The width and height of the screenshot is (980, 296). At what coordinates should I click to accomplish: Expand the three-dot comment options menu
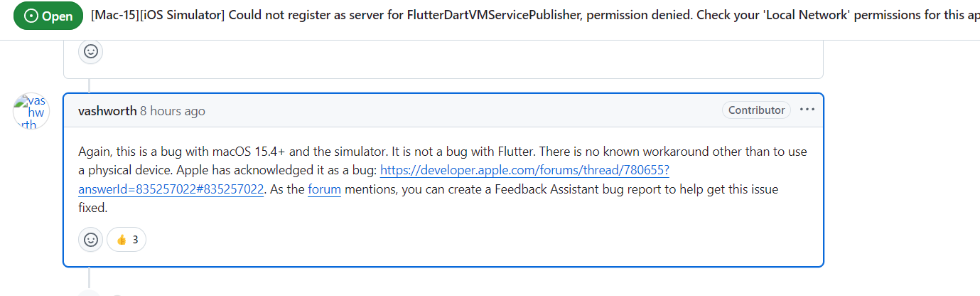(x=807, y=110)
